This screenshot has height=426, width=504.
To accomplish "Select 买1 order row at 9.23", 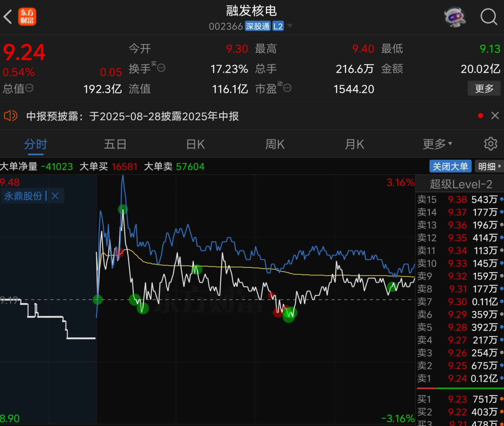I will (x=460, y=399).
